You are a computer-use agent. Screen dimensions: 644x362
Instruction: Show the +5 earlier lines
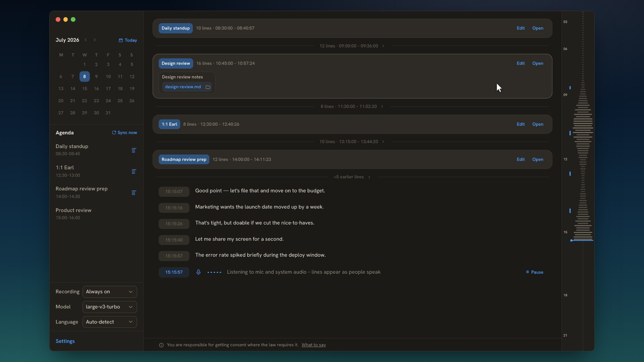(352, 177)
